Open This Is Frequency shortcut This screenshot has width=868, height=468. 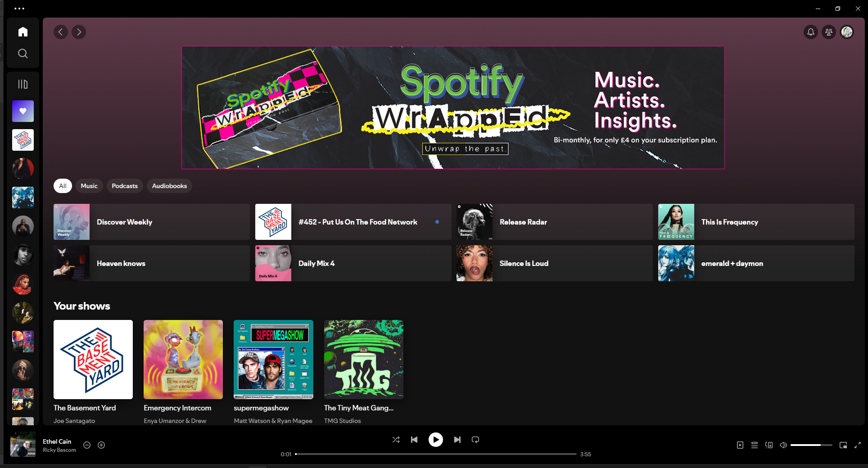pos(756,222)
